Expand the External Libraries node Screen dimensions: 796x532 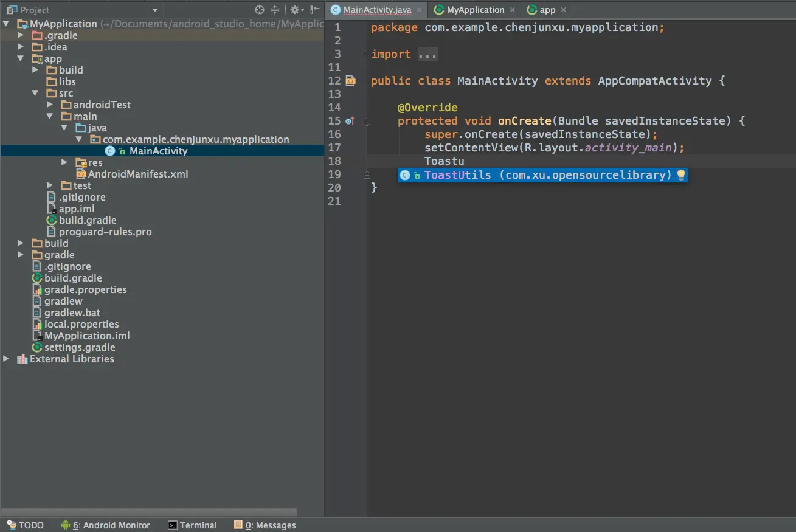click(x=6, y=359)
